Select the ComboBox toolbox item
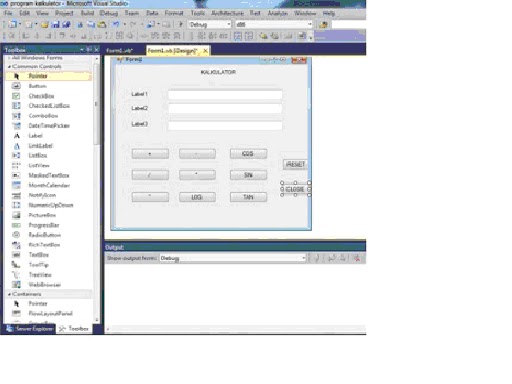512x384 pixels. coord(43,116)
